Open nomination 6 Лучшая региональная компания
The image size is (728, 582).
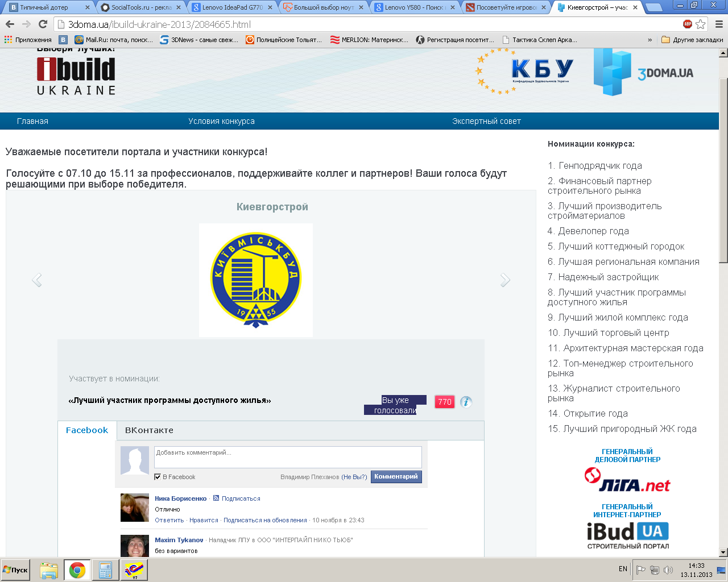[623, 261]
